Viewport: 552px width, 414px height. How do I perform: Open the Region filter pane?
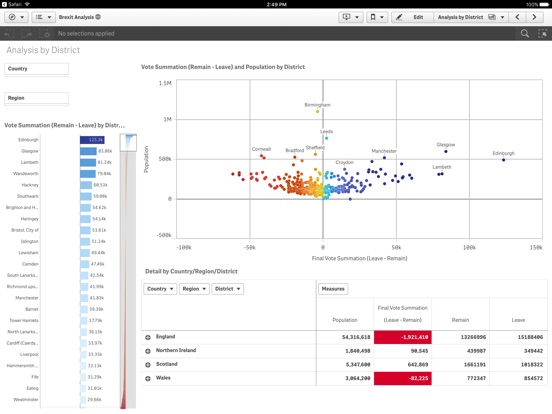[x=36, y=98]
